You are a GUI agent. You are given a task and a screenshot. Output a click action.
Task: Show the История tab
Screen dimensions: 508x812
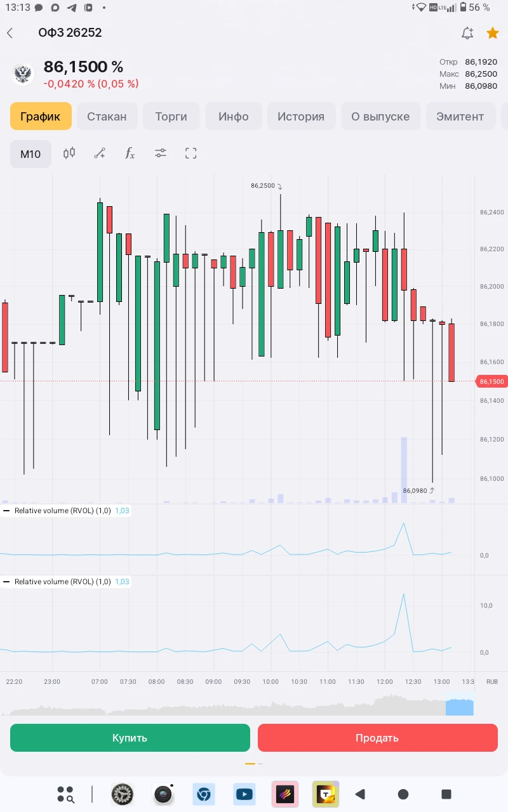[x=301, y=116]
